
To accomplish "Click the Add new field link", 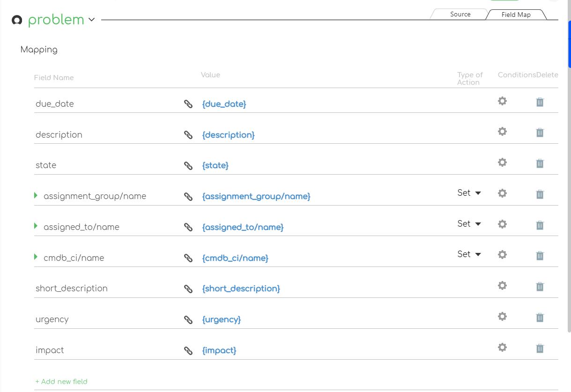I will 61,382.
